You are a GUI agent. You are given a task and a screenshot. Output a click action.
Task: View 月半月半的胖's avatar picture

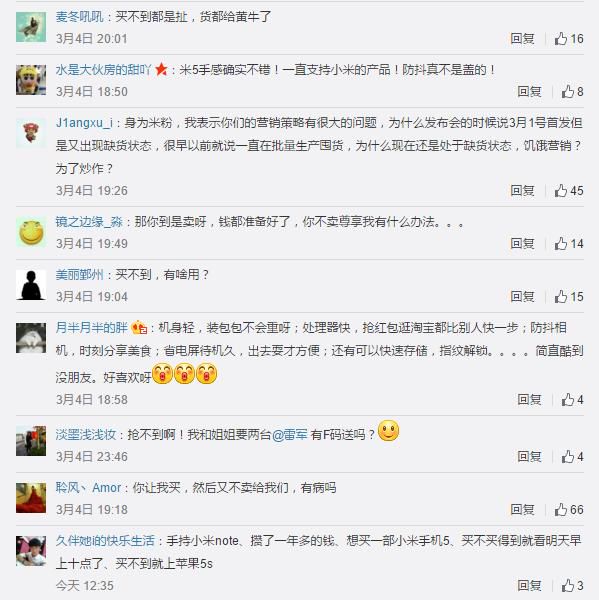tap(31, 338)
